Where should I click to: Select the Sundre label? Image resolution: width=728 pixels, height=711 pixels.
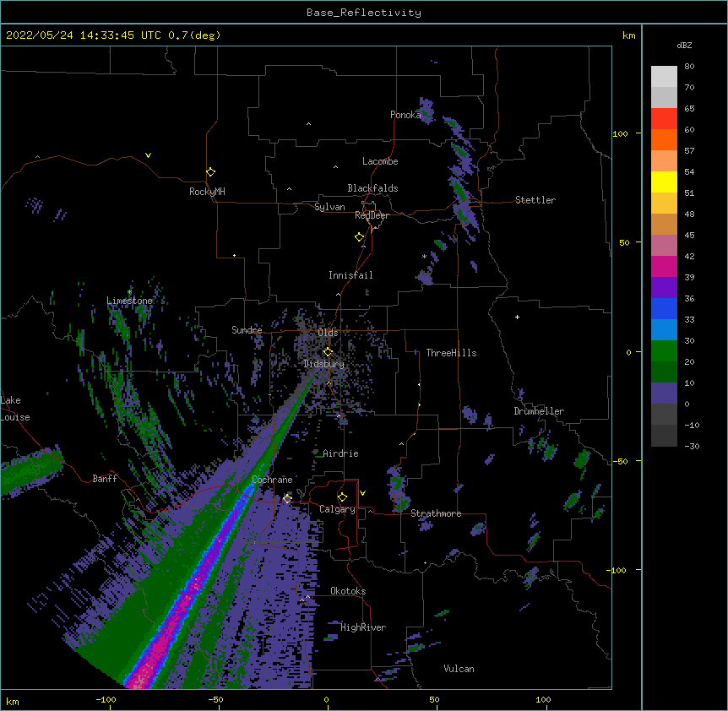click(247, 330)
